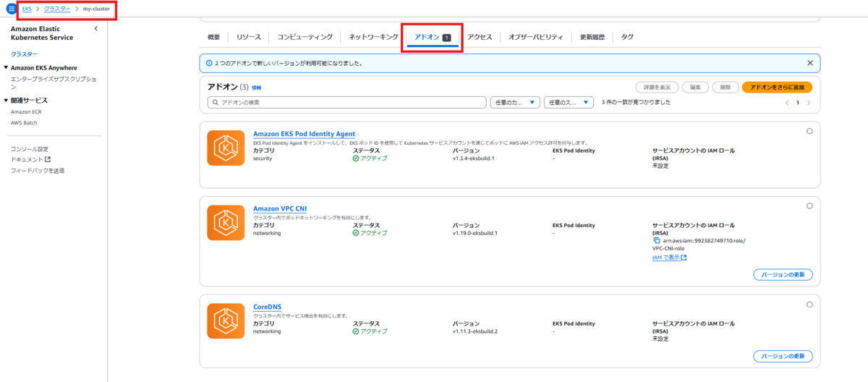Focus the アドオンの検索 search field
868x382 pixels.
[x=346, y=103]
